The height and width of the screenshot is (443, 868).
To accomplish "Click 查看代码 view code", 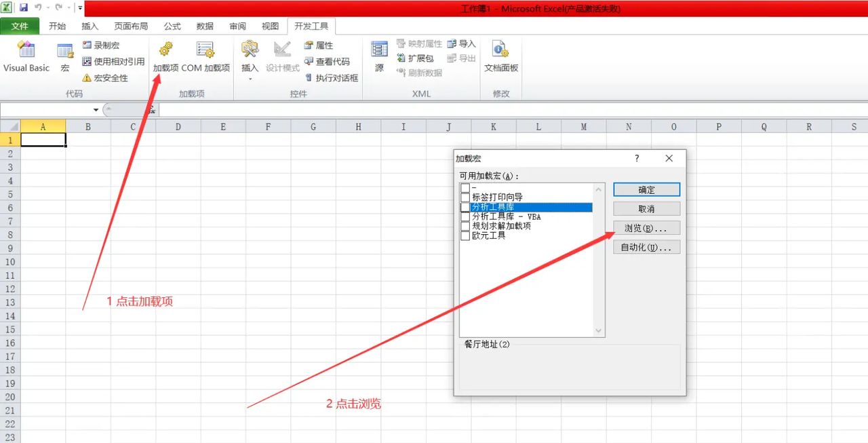I will (x=327, y=62).
